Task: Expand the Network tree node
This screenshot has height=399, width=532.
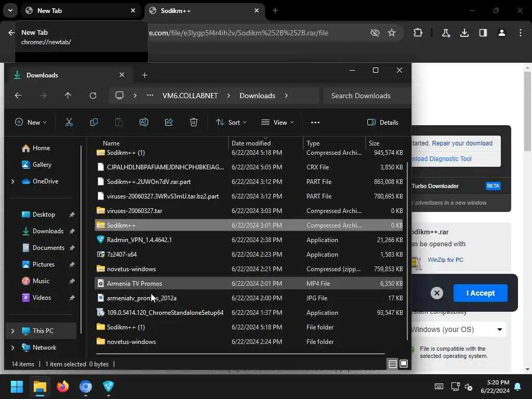Action: (x=13, y=348)
